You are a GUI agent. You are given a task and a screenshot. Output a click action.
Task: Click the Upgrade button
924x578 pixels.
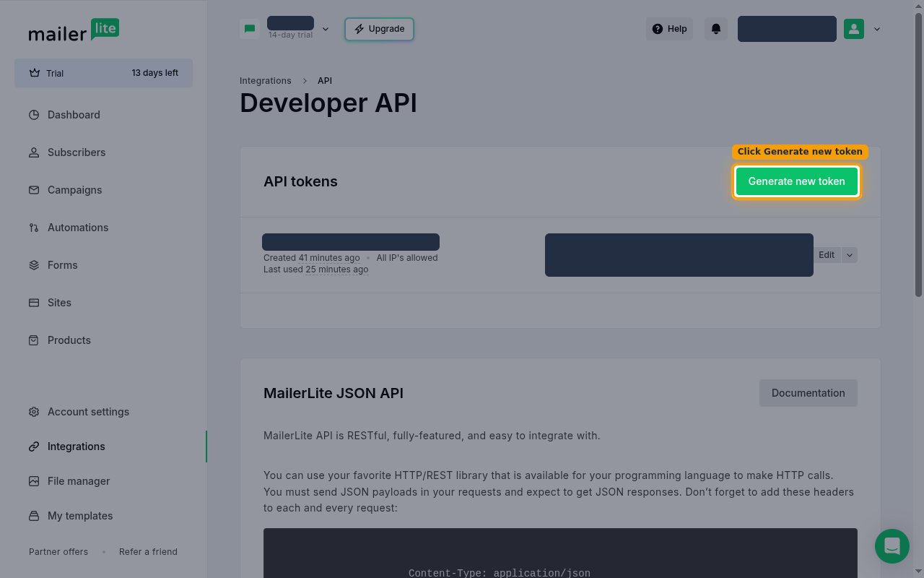pos(379,29)
